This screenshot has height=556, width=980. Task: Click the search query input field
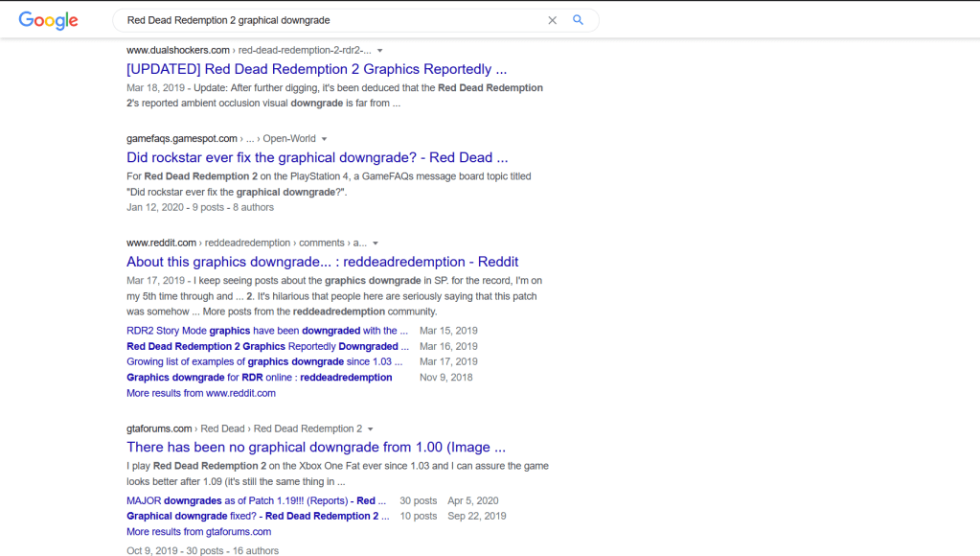click(x=326, y=20)
